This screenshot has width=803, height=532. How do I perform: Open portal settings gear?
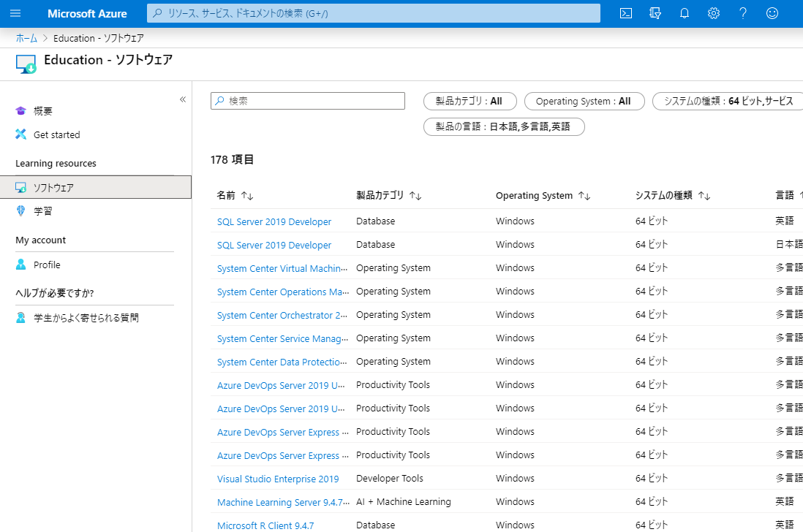(713, 13)
